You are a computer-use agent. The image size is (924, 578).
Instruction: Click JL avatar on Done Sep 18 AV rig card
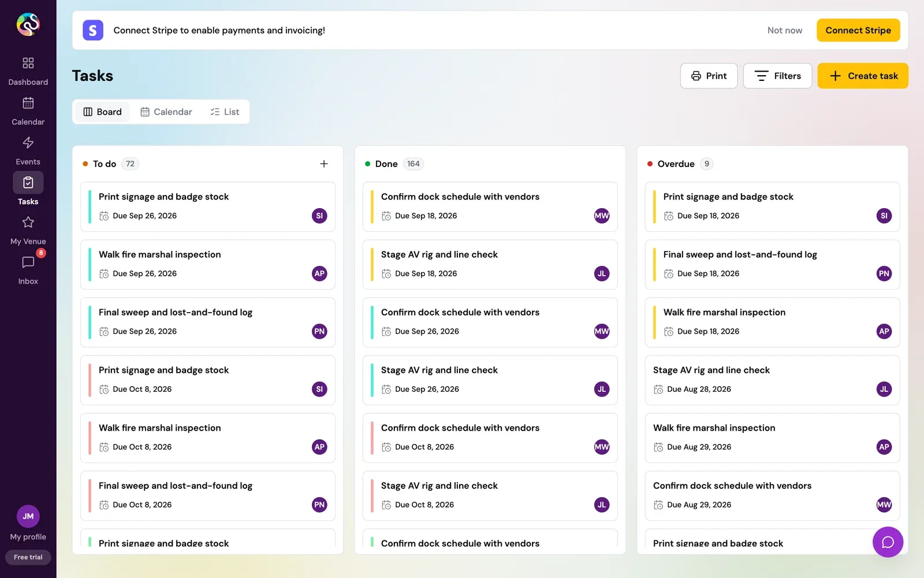tap(602, 273)
